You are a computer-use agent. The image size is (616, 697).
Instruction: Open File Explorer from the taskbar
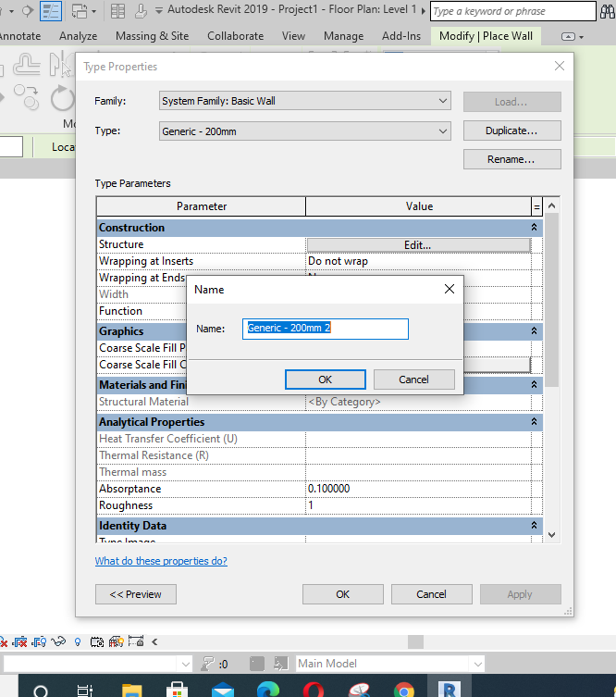132,690
